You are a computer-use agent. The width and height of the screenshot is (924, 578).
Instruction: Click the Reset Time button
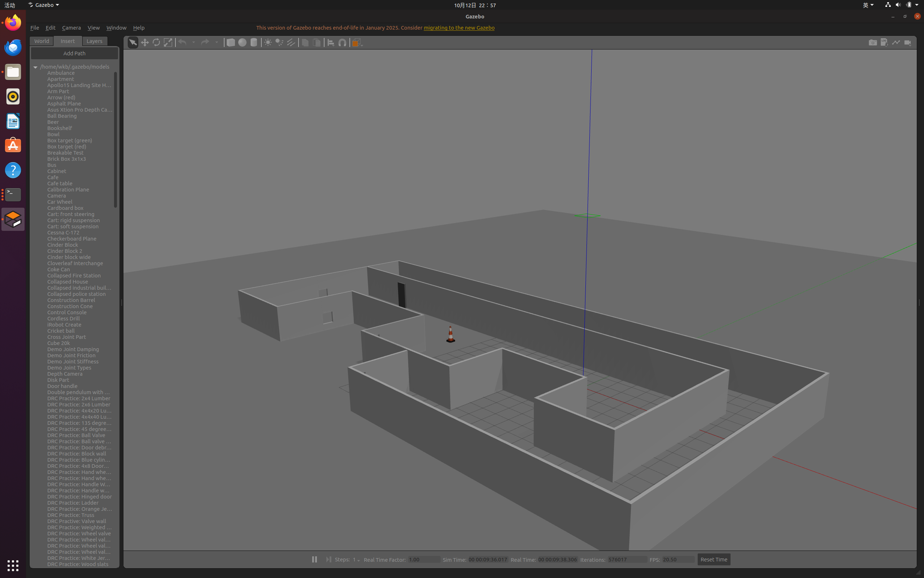[714, 560]
